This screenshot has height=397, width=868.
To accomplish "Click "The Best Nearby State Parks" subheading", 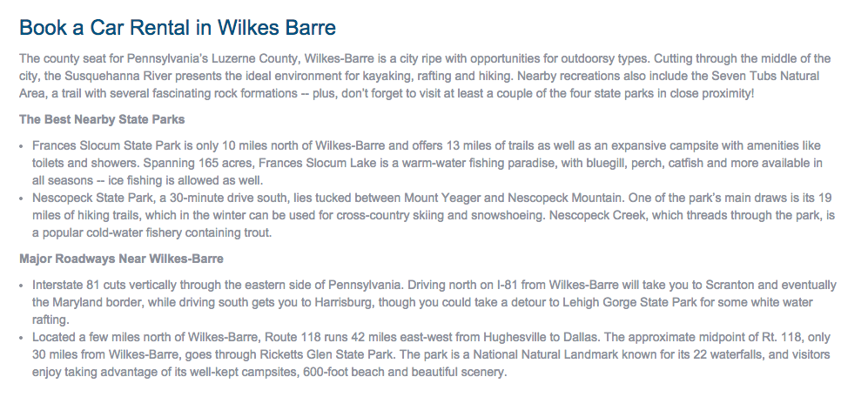I will (x=102, y=119).
